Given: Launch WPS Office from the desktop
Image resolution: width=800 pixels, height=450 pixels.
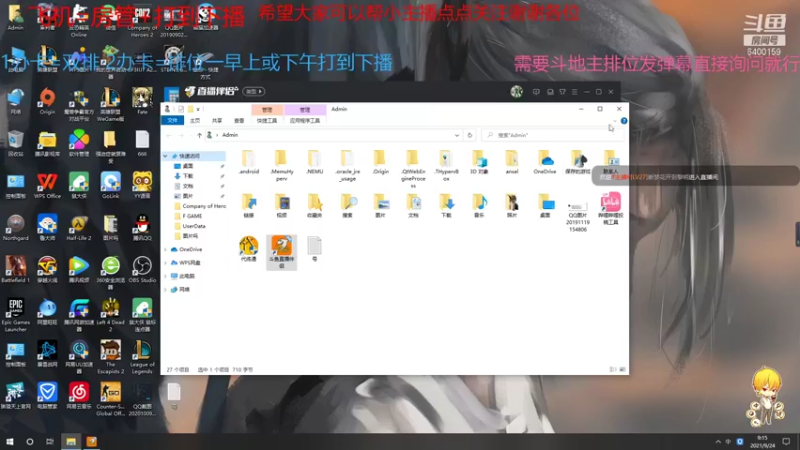Looking at the screenshot, I should (47, 186).
